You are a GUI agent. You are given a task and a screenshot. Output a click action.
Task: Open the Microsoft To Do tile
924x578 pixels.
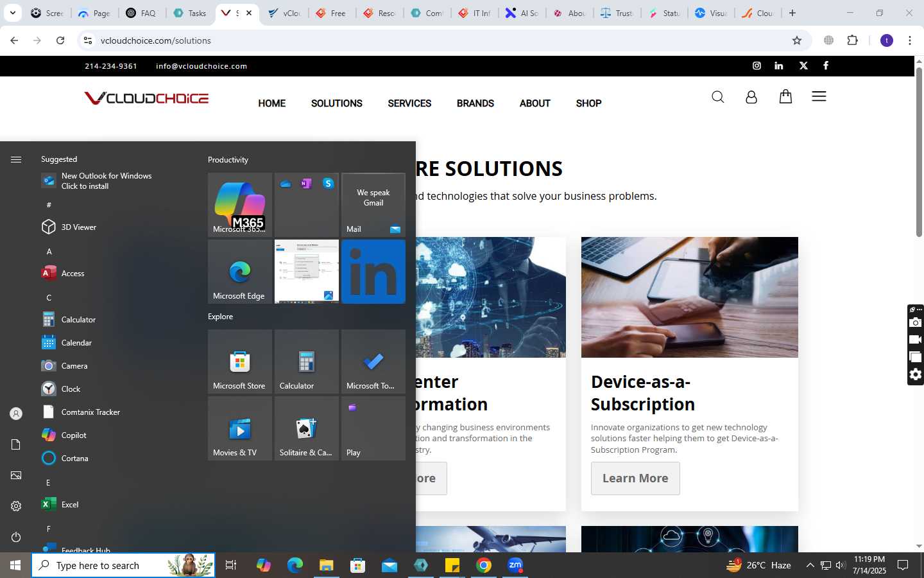click(373, 362)
